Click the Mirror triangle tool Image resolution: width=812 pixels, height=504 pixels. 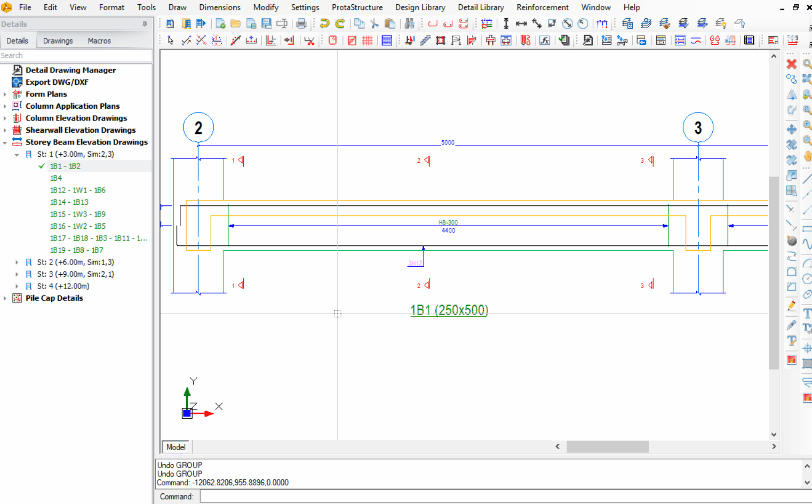tap(792, 95)
